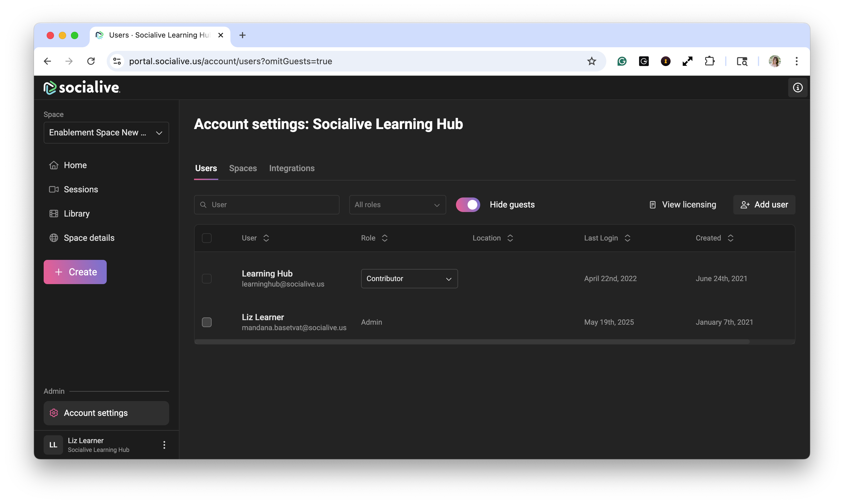Switch to the Integrations tab
This screenshot has width=844, height=504.
point(292,168)
